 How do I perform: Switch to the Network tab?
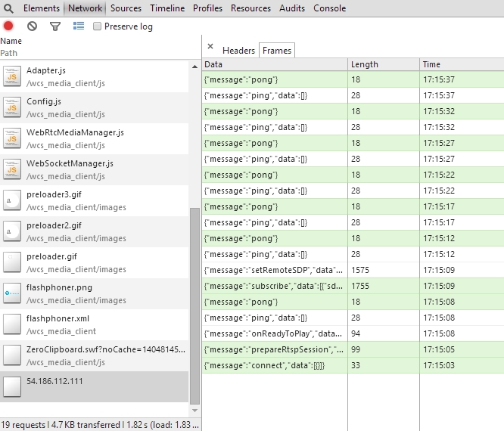coord(86,8)
